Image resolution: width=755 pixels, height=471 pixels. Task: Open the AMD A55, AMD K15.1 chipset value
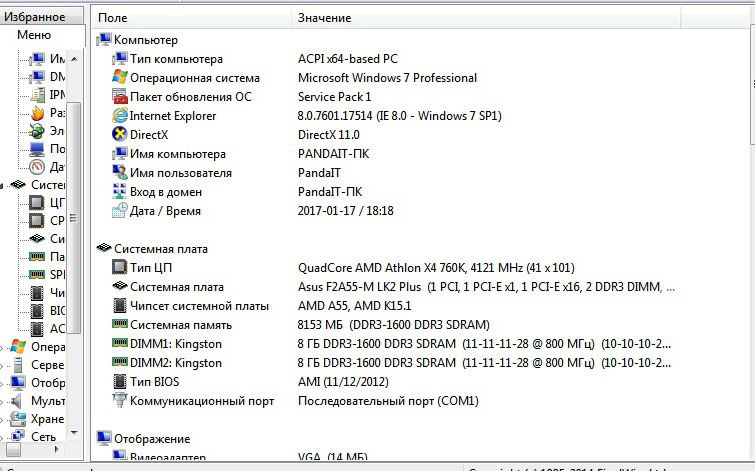354,306
